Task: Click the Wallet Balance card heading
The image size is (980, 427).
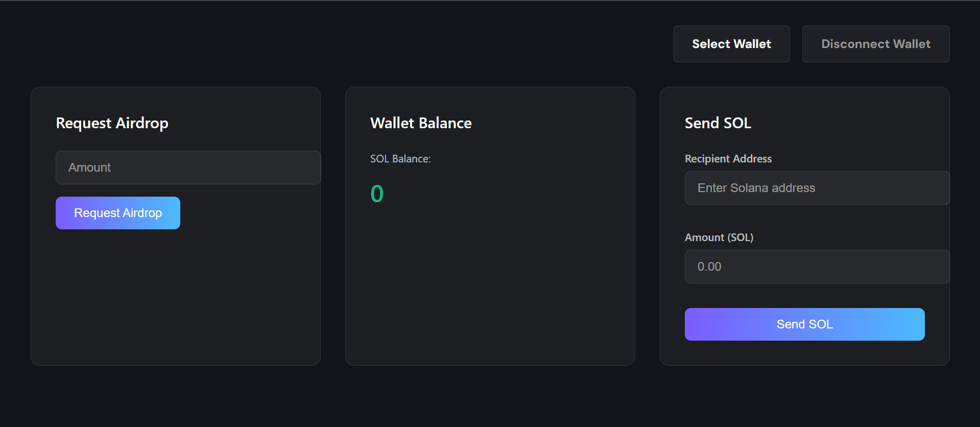Action: click(420, 123)
